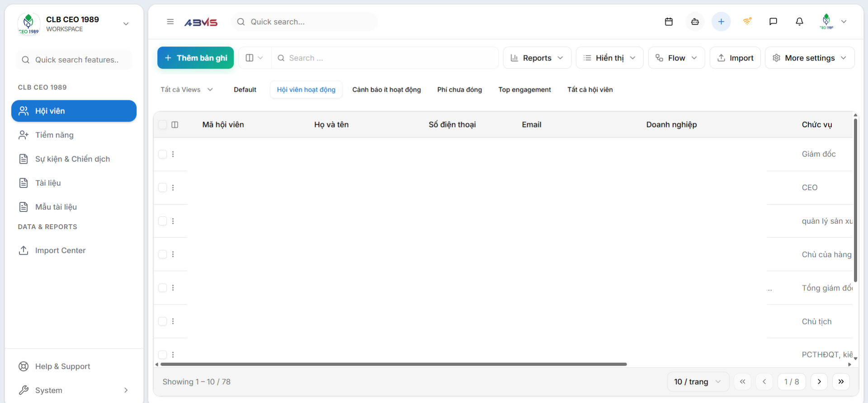Viewport: 868px width, 403px height.
Task: Open row actions menu for Chủ tịch row
Action: point(173,321)
